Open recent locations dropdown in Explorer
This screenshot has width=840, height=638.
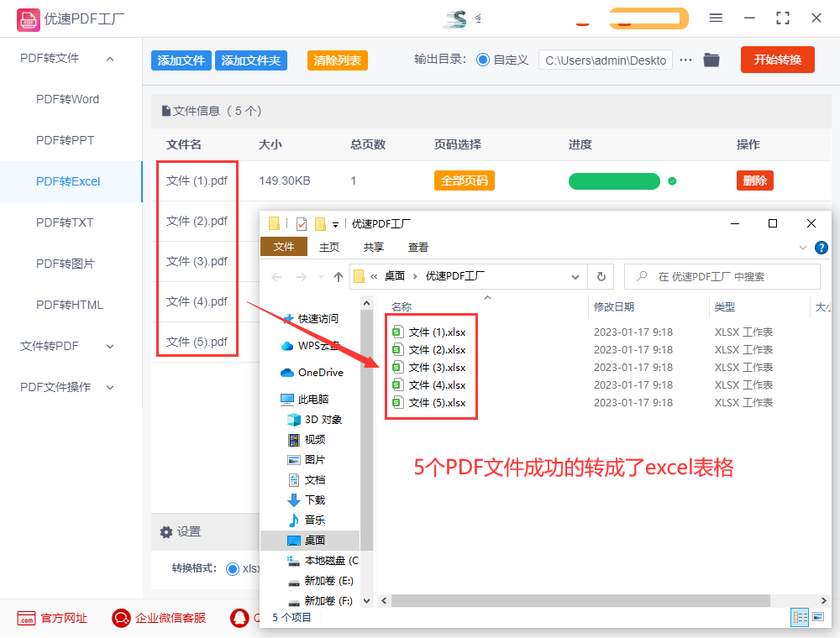coord(321,277)
